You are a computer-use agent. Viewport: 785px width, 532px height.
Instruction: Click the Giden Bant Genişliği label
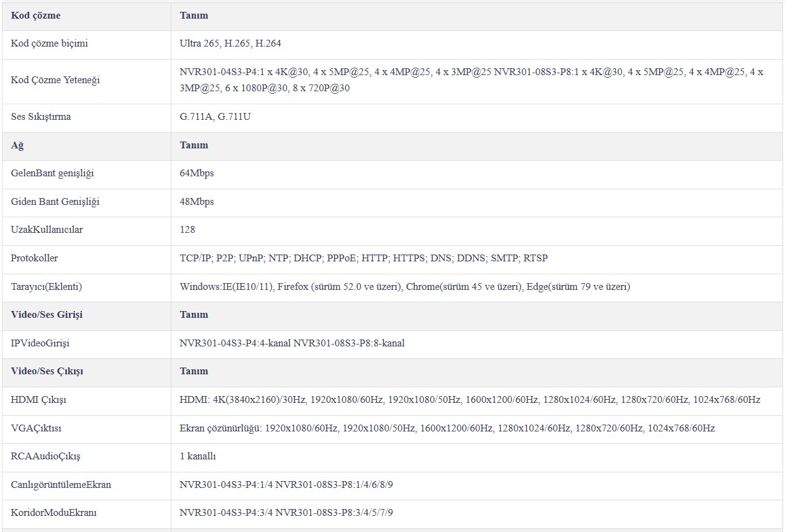55,202
